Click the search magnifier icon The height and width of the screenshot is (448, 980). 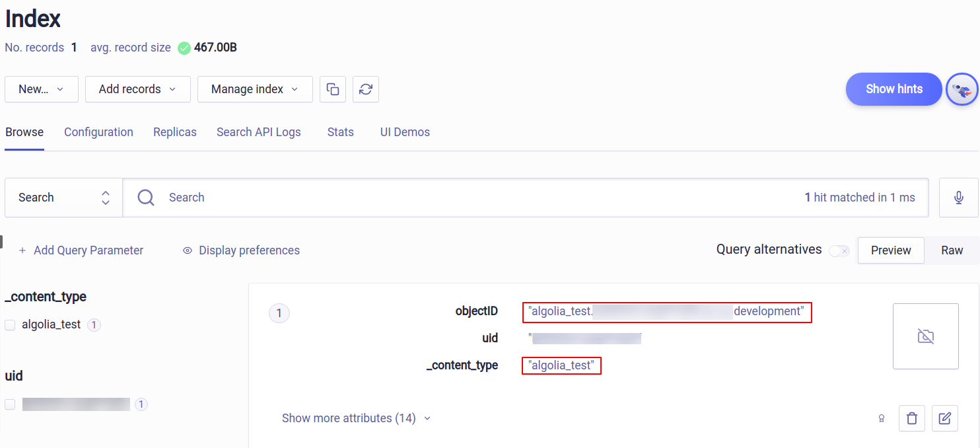pos(146,198)
